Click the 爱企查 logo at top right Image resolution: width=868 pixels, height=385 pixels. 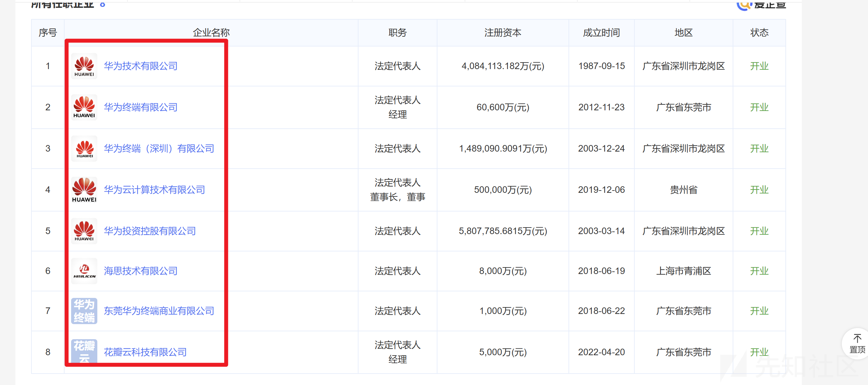click(761, 5)
